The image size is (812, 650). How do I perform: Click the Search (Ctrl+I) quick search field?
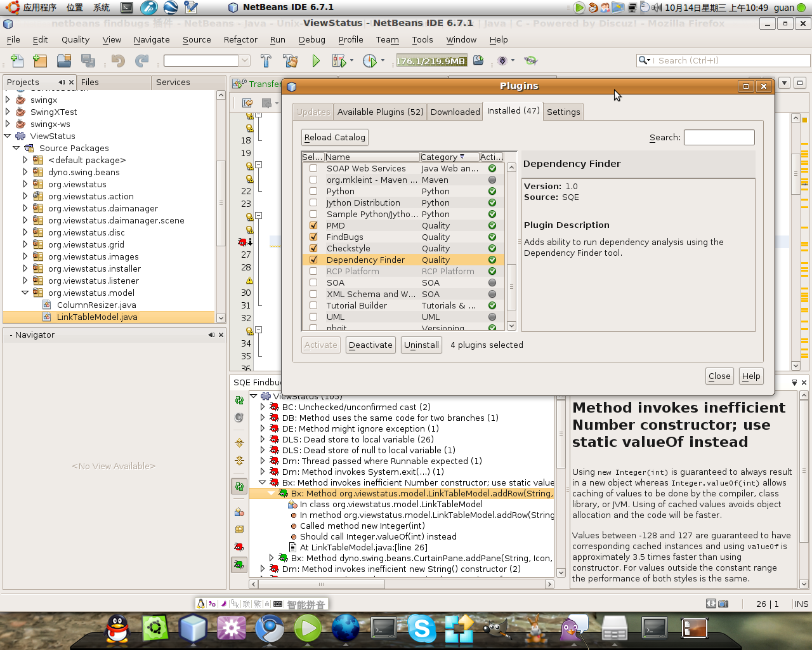point(723,60)
